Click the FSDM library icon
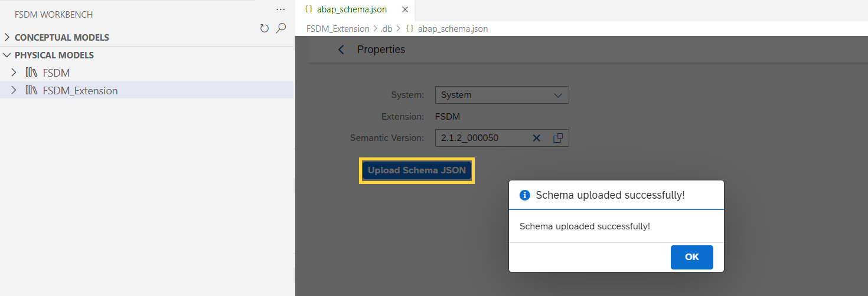 pos(31,73)
